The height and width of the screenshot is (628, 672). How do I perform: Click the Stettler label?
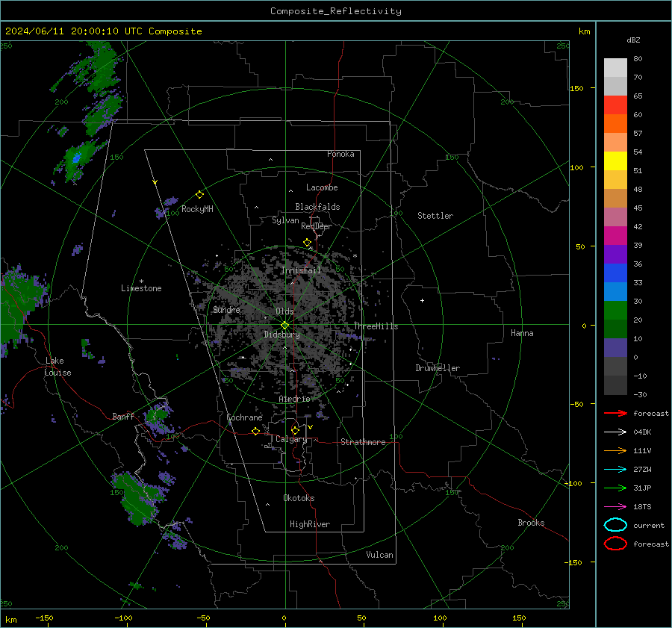point(435,216)
